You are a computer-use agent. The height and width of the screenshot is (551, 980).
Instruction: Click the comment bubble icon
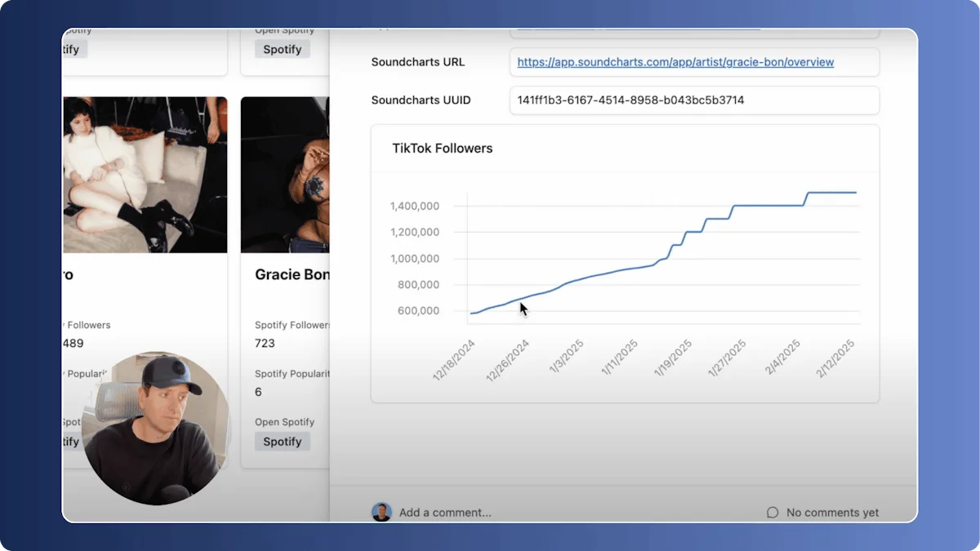[x=772, y=512]
